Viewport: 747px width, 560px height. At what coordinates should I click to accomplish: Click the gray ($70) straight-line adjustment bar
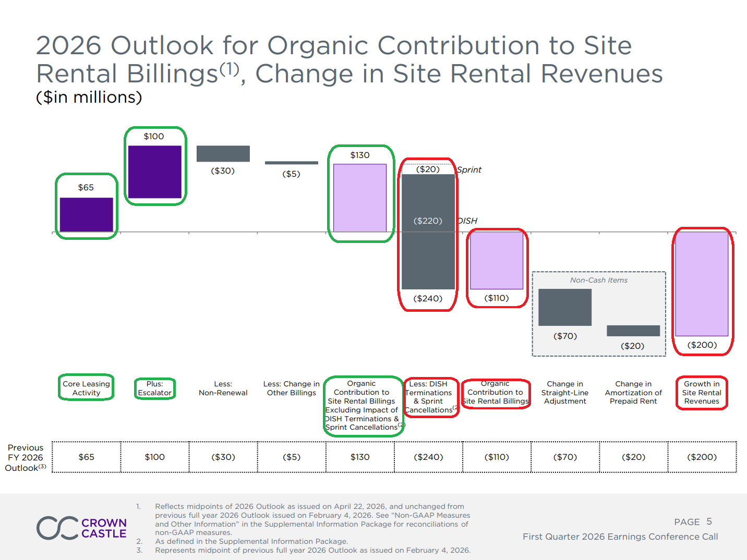(x=564, y=307)
